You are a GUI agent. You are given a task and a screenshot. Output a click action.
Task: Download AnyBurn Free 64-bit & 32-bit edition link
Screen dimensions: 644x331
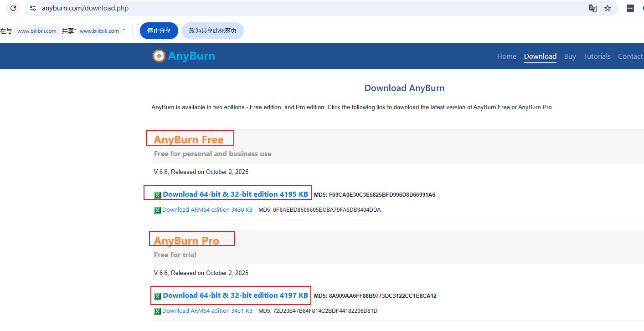235,194
